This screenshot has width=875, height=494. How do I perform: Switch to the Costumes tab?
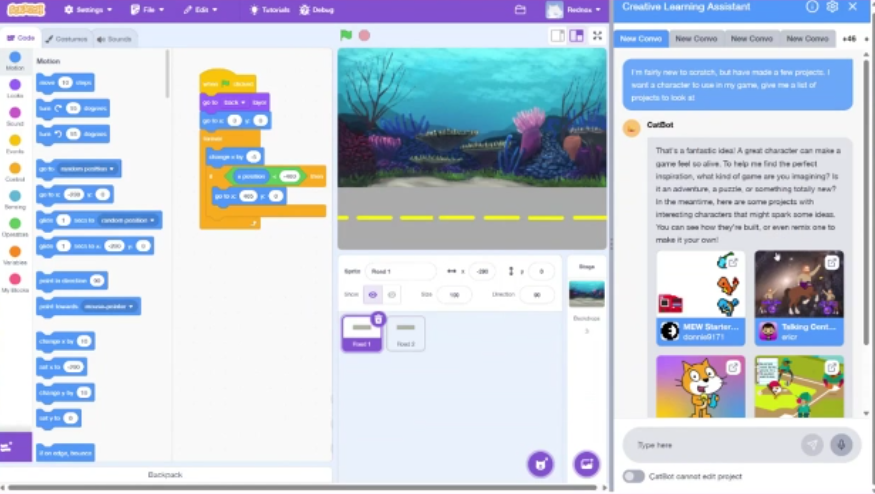66,39
